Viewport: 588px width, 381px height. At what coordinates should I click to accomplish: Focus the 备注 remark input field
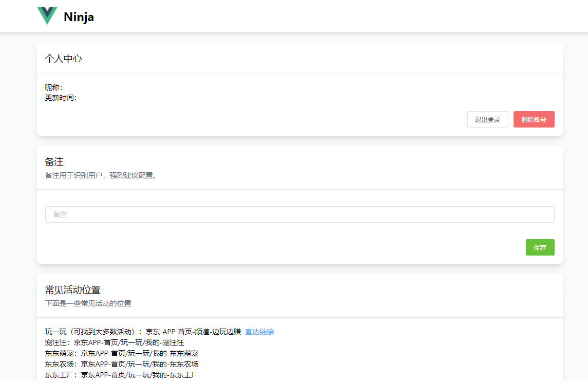[299, 214]
